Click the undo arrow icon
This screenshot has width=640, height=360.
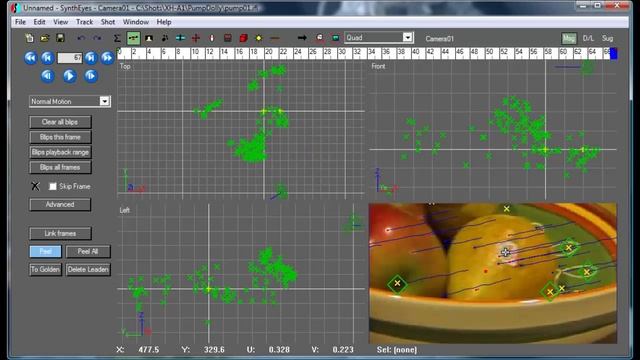click(x=81, y=38)
